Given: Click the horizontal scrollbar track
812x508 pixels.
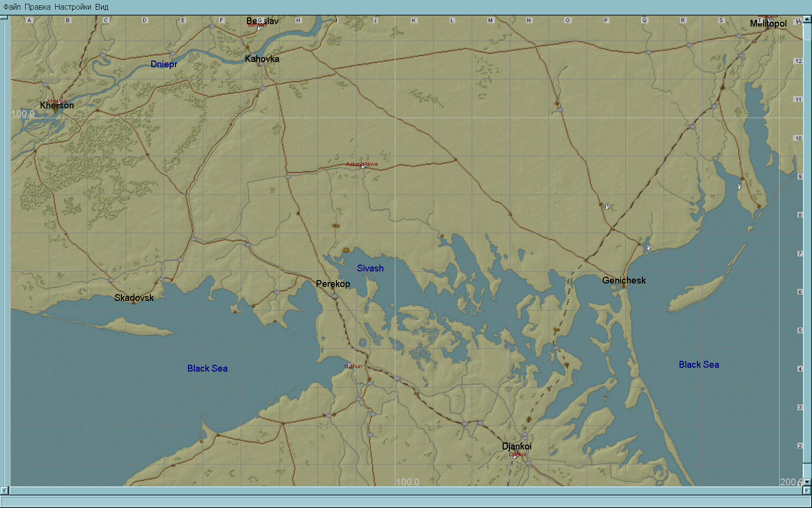Looking at the screenshot, I should pyautogui.click(x=406, y=491).
